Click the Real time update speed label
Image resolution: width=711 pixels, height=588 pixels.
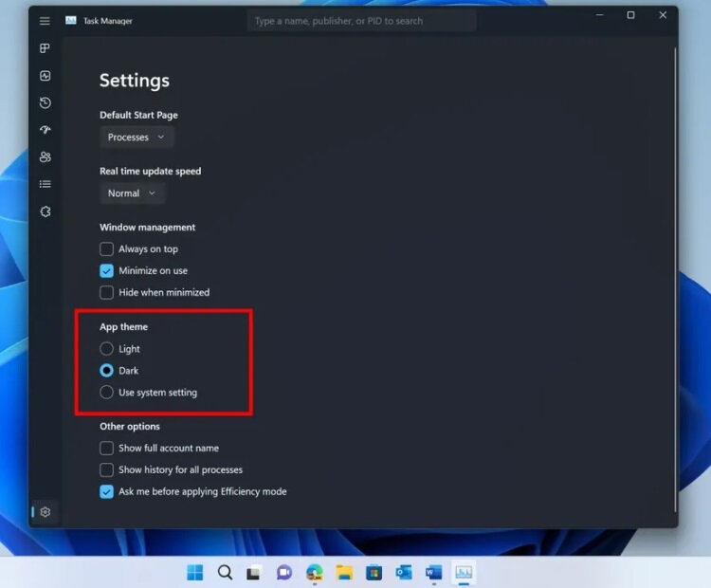pos(151,171)
